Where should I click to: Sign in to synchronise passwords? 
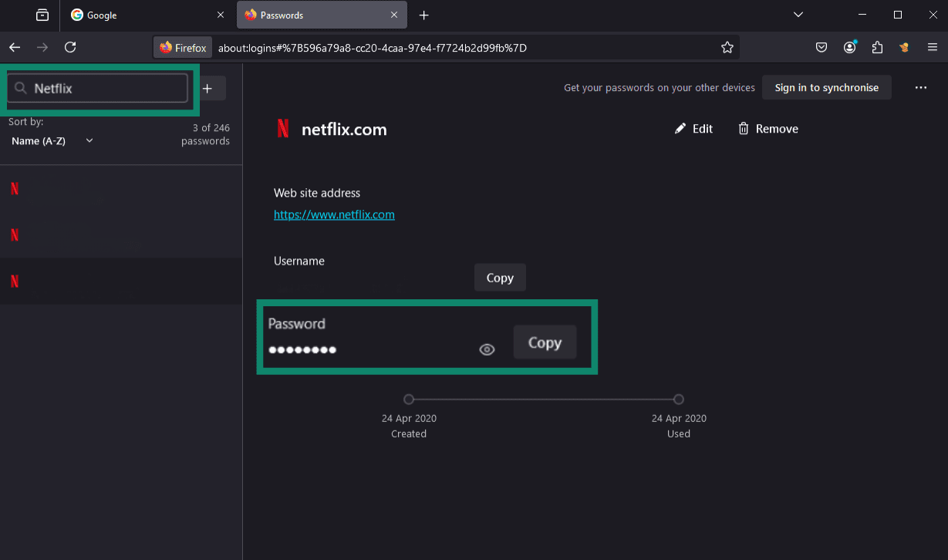coord(826,88)
